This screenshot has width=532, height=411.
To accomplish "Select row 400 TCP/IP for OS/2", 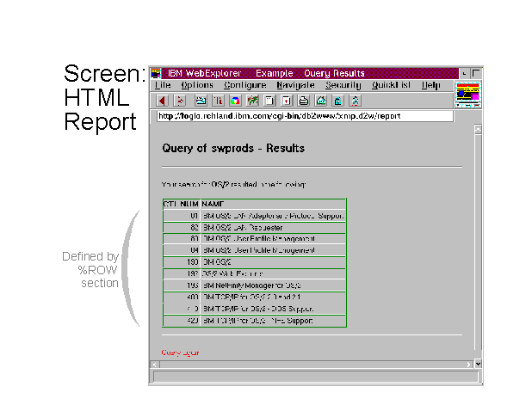I will click(x=255, y=298).
